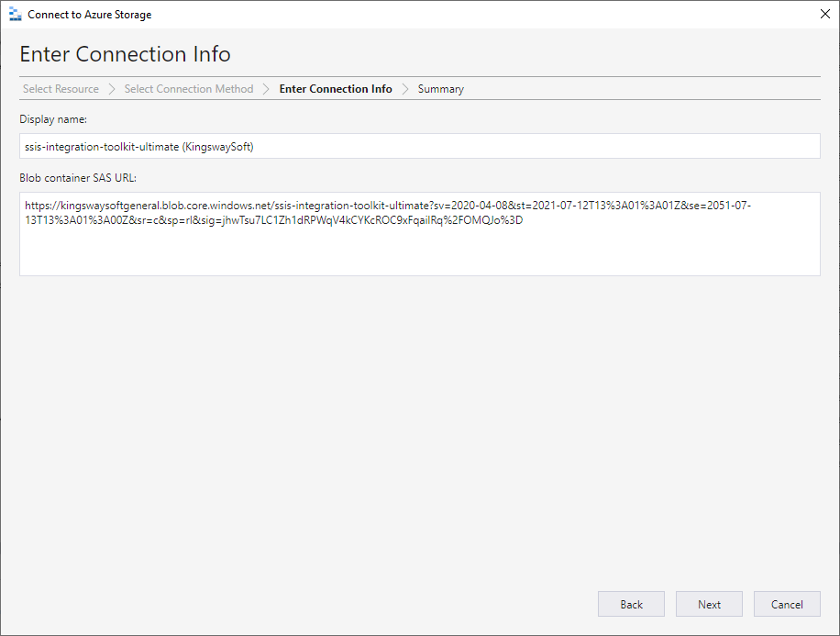The height and width of the screenshot is (636, 840).
Task: Close the Connect to Azure Storage dialog
Action: [825, 14]
